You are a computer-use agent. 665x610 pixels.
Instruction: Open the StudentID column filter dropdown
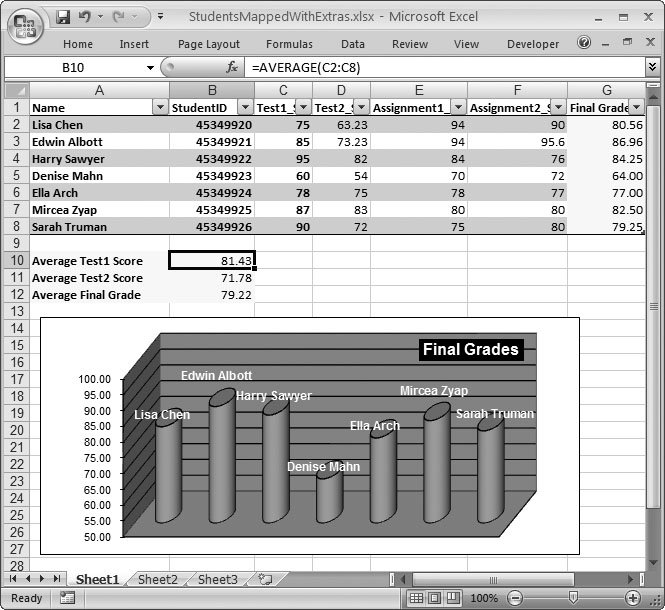click(244, 108)
